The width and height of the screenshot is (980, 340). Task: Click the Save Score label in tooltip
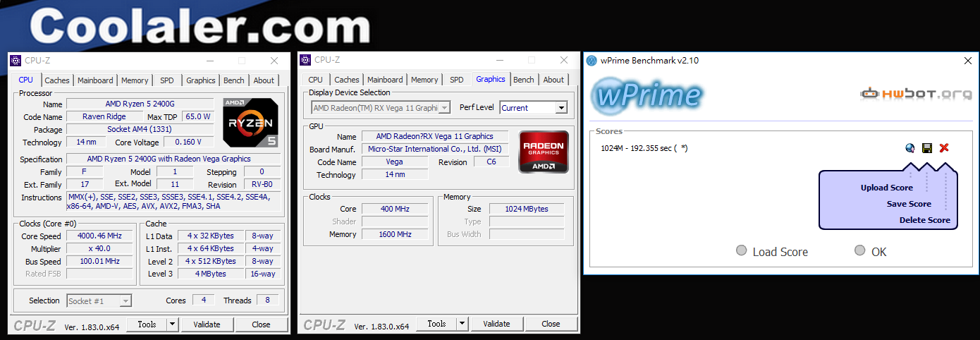tap(909, 204)
